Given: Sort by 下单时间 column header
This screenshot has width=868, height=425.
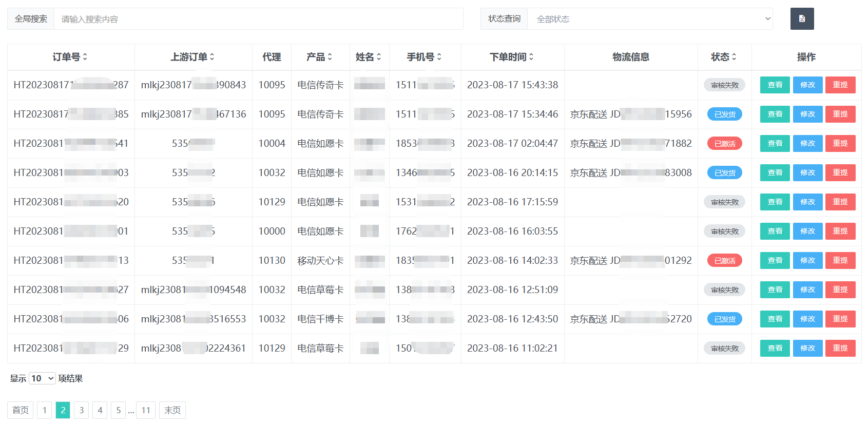Looking at the screenshot, I should (512, 57).
